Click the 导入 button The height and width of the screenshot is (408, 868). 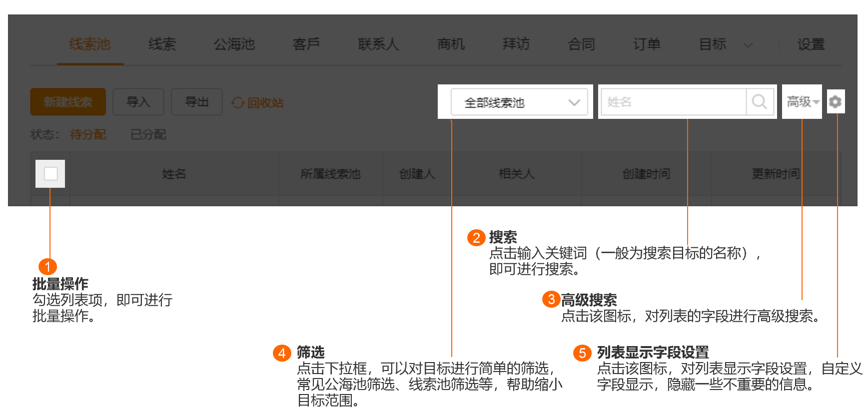(x=138, y=102)
